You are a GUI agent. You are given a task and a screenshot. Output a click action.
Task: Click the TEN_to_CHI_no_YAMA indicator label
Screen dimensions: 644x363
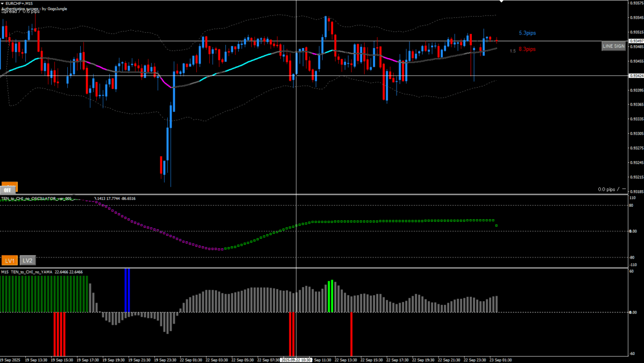31,272
